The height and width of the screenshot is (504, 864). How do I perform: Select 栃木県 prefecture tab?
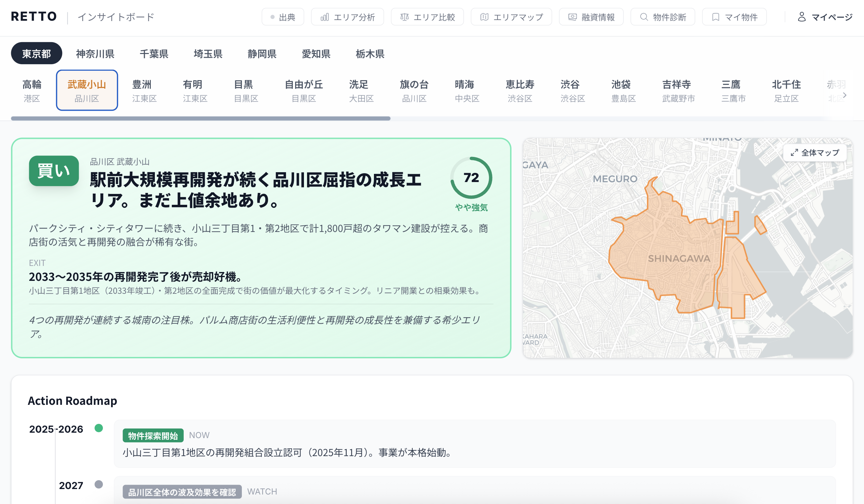click(370, 53)
